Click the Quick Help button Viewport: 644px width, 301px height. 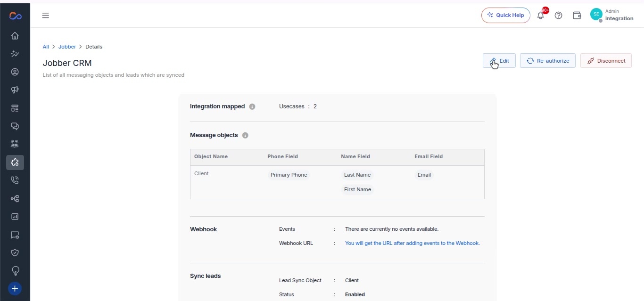point(506,15)
